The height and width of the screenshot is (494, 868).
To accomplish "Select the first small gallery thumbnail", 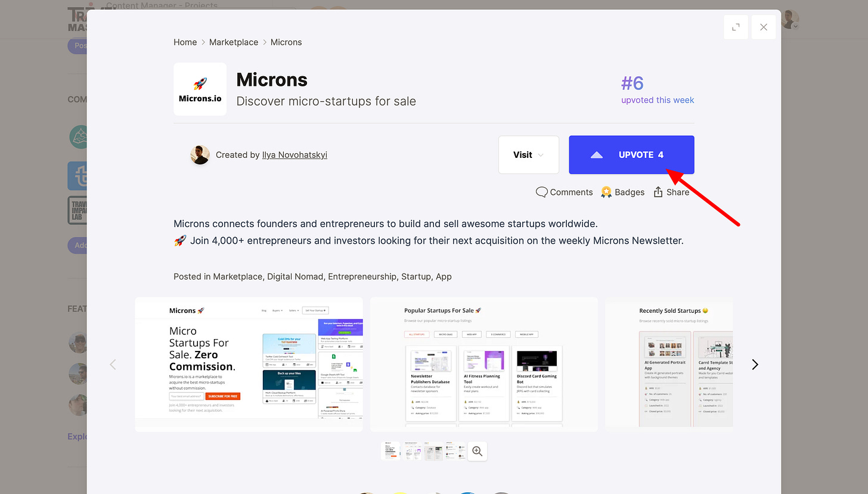I will click(x=390, y=451).
